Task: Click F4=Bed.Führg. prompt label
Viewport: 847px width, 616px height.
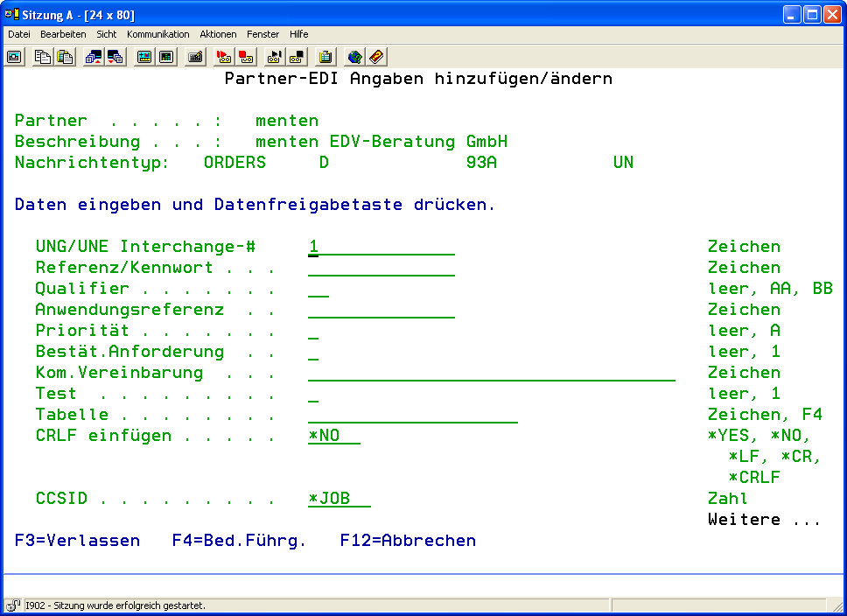Action: 239,541
